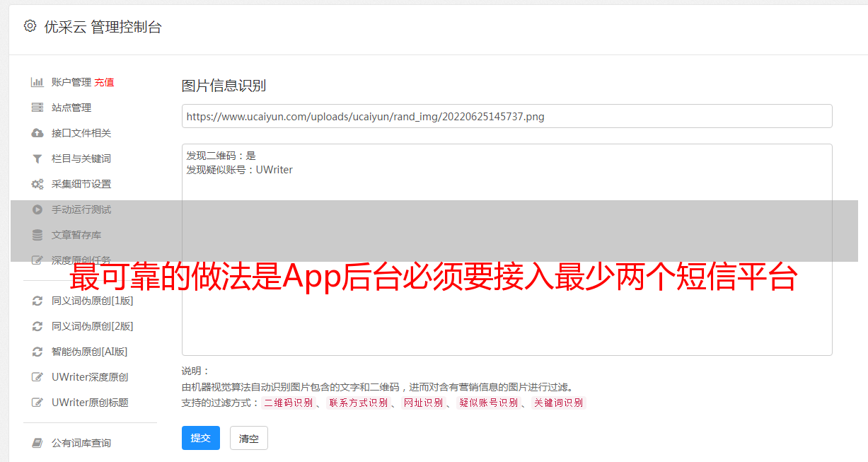
Task: Click the image URL input field
Action: tap(507, 116)
